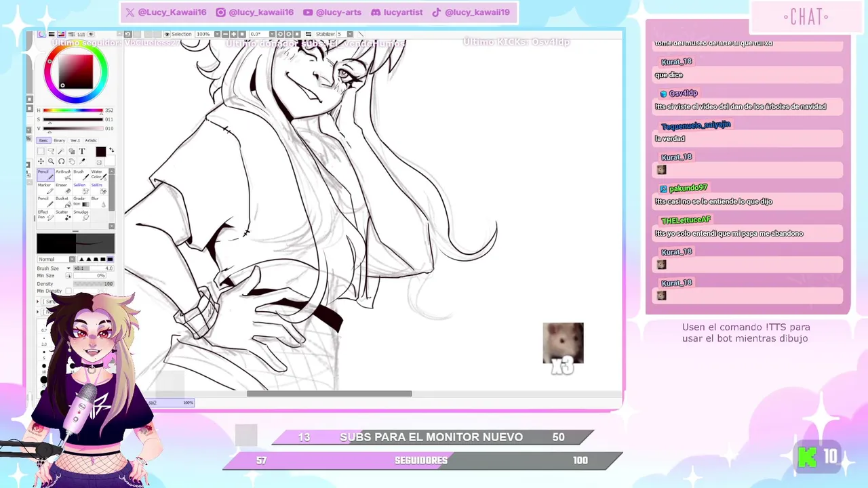
Task: Toggle Min Size pressure option
Action: coord(68,276)
